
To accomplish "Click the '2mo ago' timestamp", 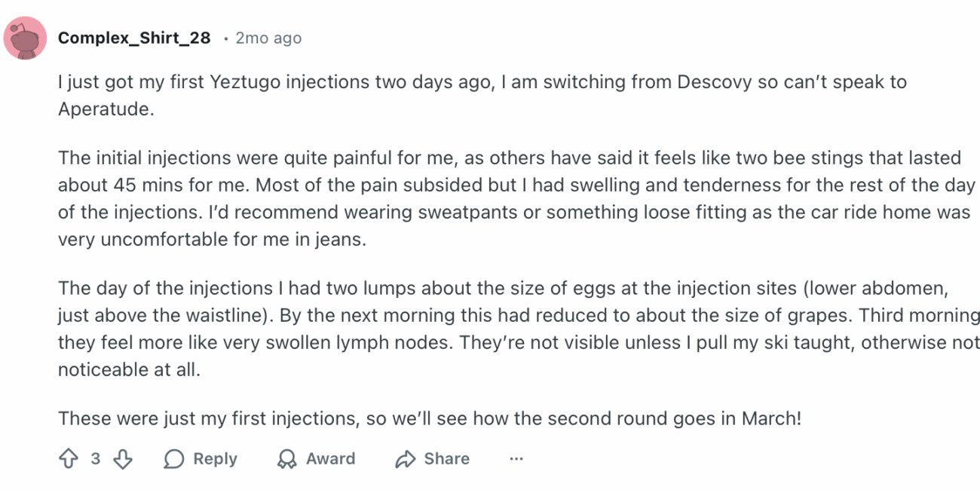I will [x=268, y=38].
